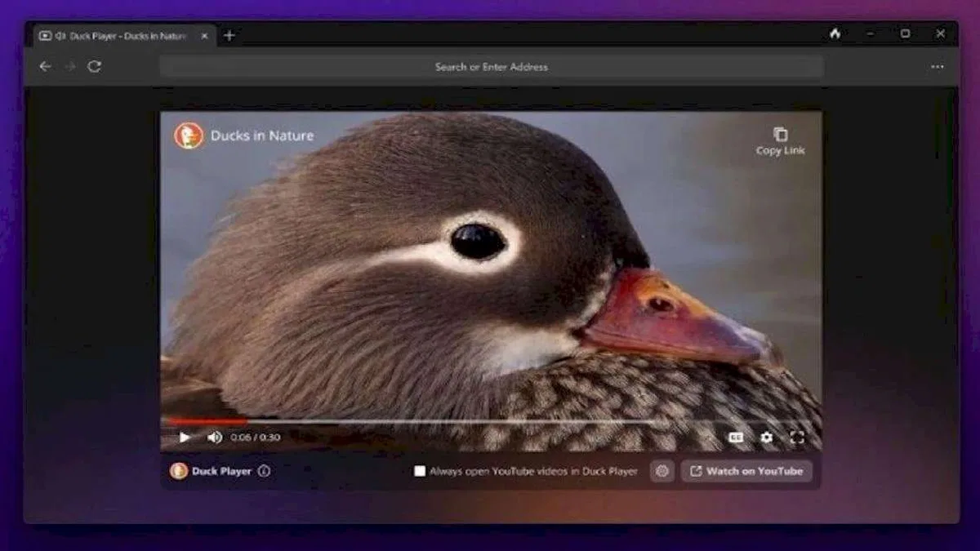Play the video
This screenshot has height=551, width=980.
185,438
